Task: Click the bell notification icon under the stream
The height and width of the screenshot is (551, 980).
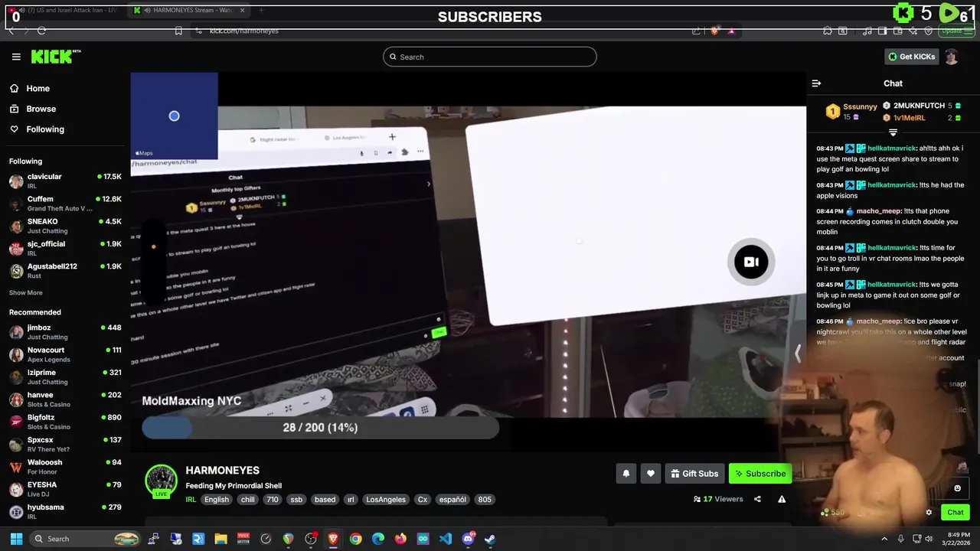Action: click(626, 474)
